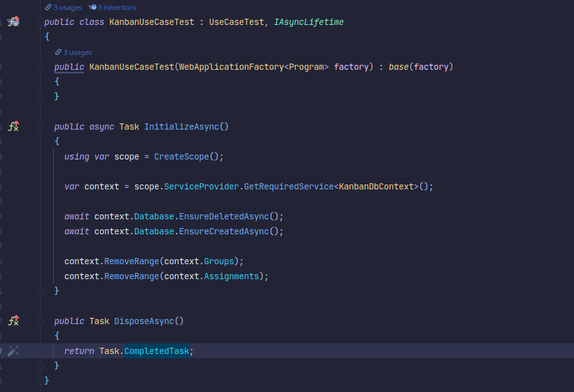The width and height of the screenshot is (574, 392).
Task: Click the underlined 'public' keyword on the constructor
Action: point(69,67)
